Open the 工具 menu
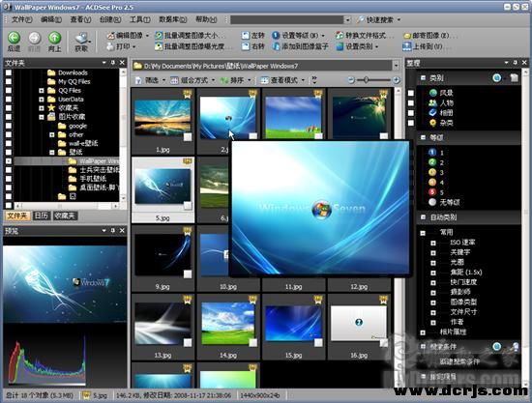532x403 pixels. pyautogui.click(x=140, y=19)
